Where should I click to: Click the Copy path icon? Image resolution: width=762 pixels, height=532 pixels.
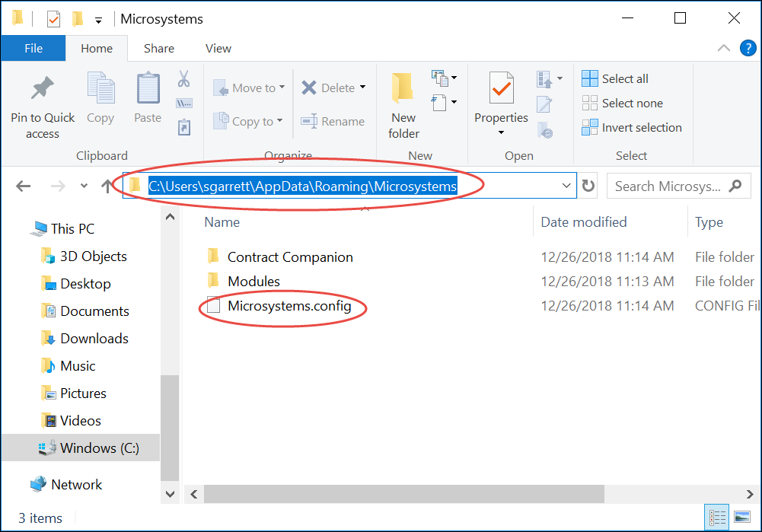tap(183, 102)
